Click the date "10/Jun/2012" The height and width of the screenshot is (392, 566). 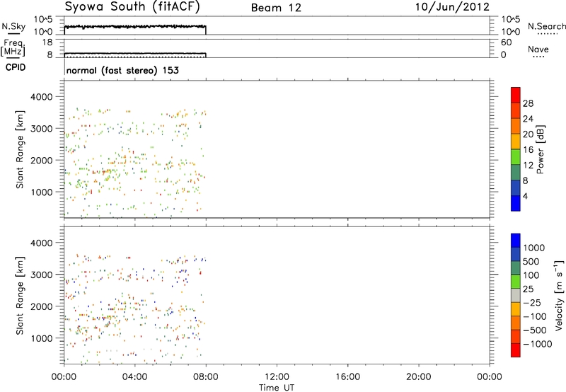tap(452, 7)
